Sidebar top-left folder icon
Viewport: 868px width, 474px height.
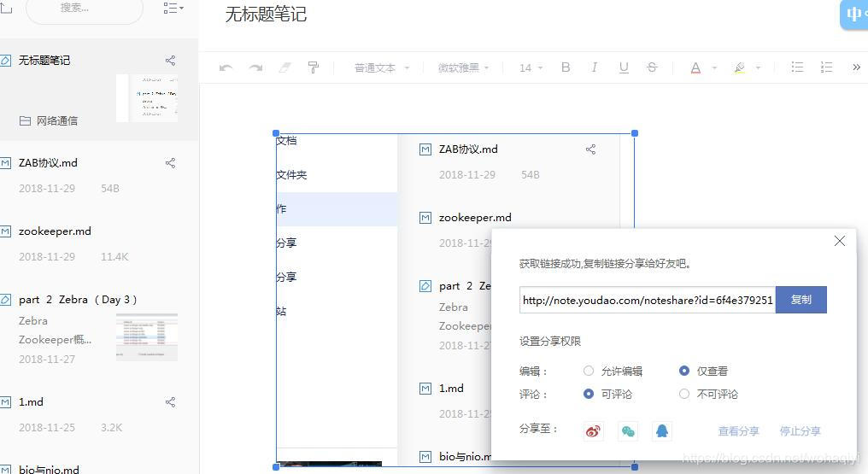tap(5, 8)
